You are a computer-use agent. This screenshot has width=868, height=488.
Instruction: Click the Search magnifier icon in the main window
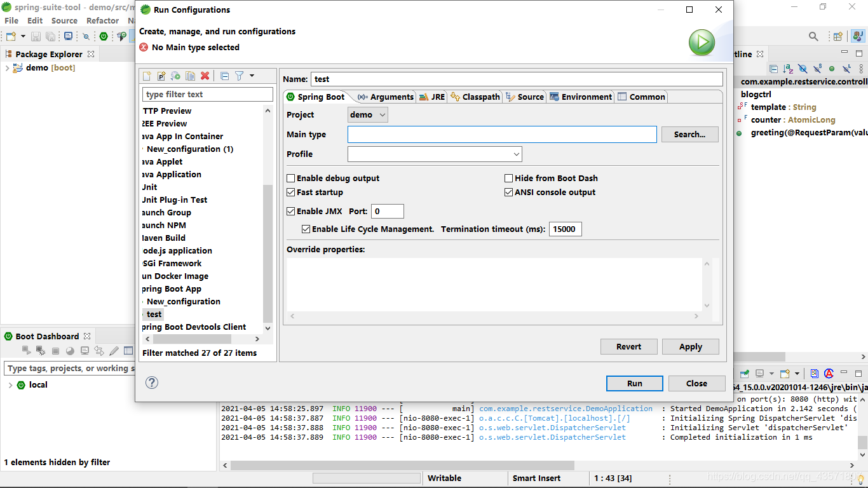[813, 36]
